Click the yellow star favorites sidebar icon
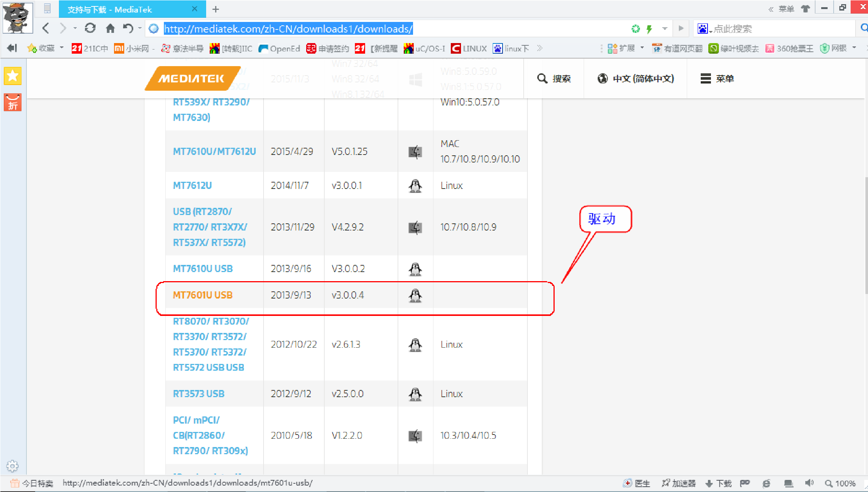This screenshot has height=492, width=868. [x=13, y=76]
